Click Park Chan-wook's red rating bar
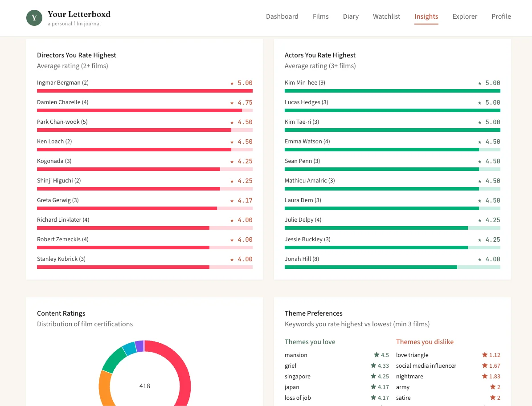Viewport: 532px width, 406px height. 134,130
